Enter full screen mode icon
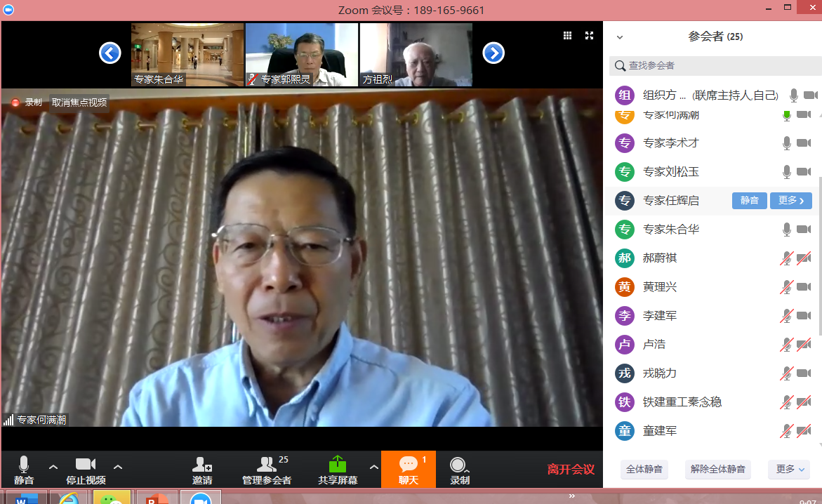 (x=590, y=36)
